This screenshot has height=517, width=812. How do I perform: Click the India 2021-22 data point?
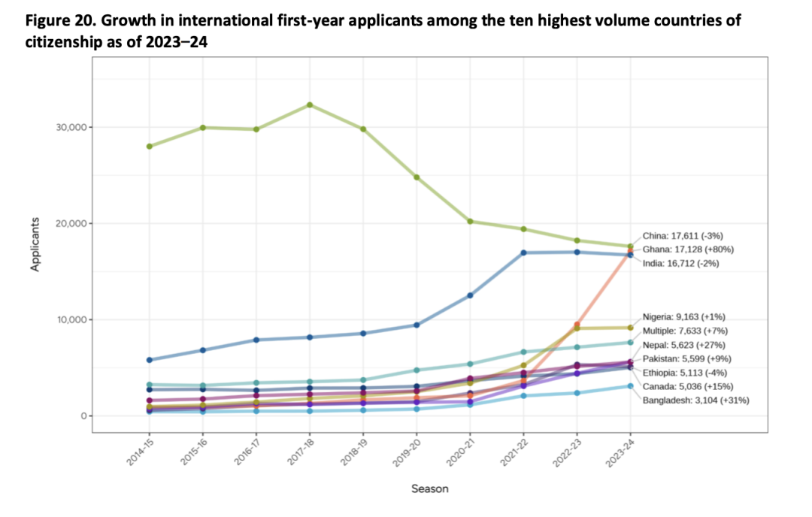[523, 252]
